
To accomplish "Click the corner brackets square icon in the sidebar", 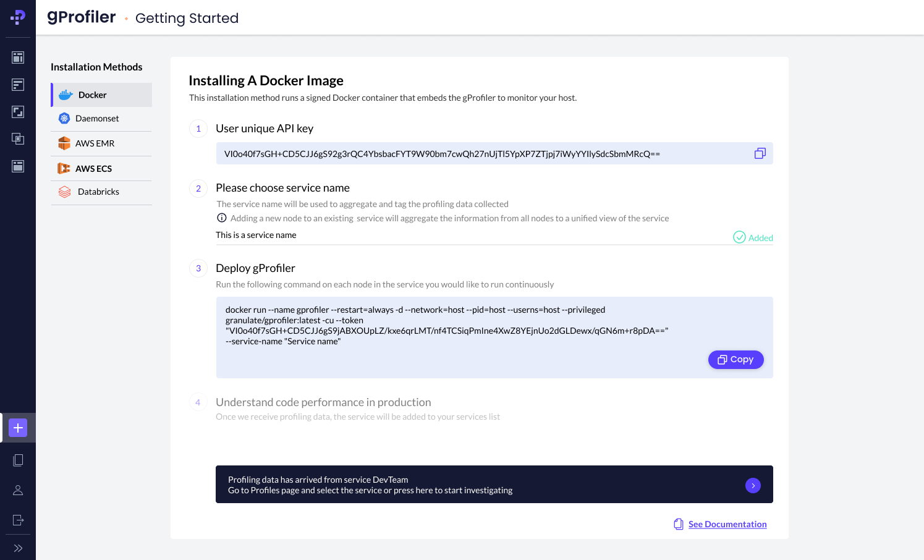I will pyautogui.click(x=18, y=112).
